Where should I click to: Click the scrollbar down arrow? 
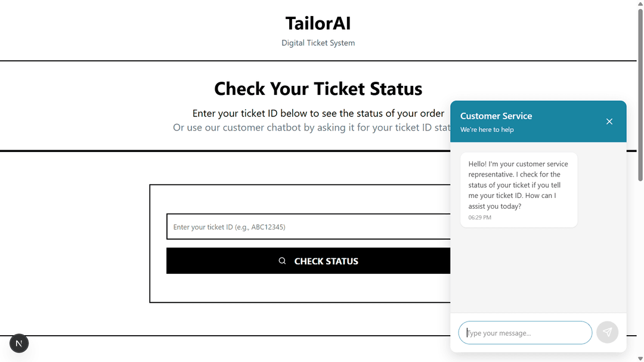[x=640, y=357]
